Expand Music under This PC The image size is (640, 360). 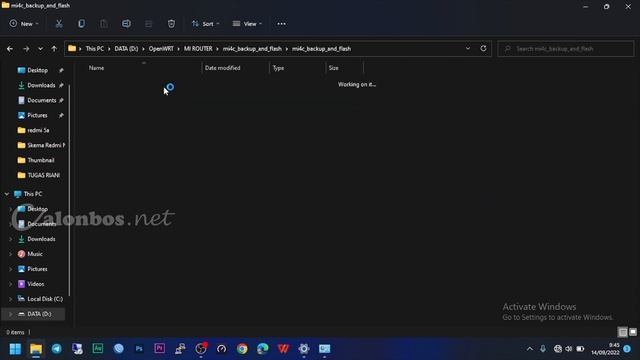coord(11,254)
